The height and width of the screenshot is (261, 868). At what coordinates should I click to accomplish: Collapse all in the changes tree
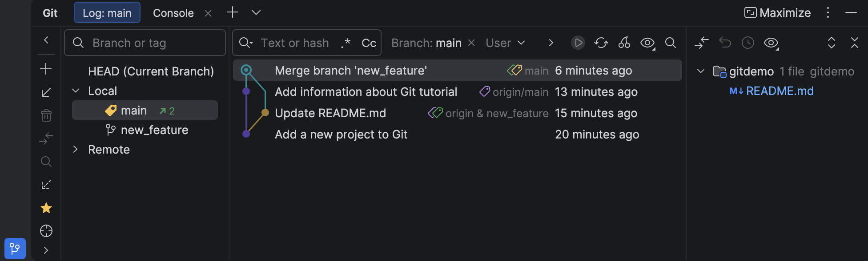pos(855,43)
